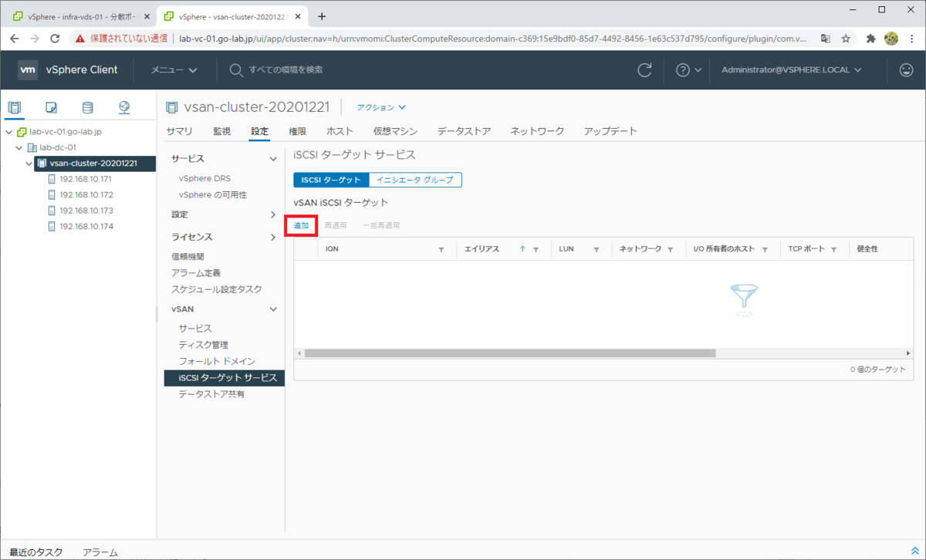Filter the I/O 所有者のホスト column
The width and height of the screenshot is (926, 560).
pyautogui.click(x=765, y=250)
